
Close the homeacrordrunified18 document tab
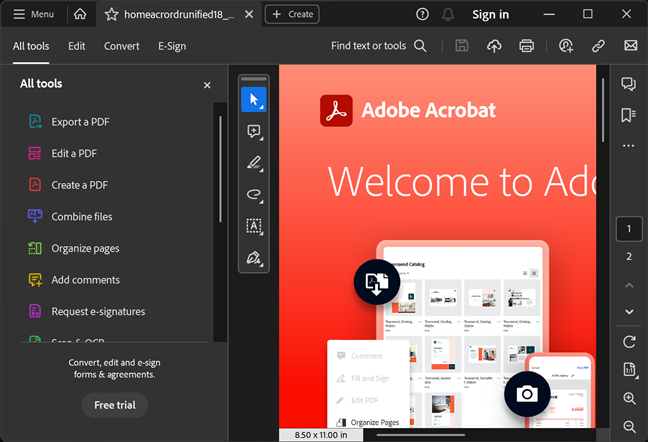click(x=249, y=14)
